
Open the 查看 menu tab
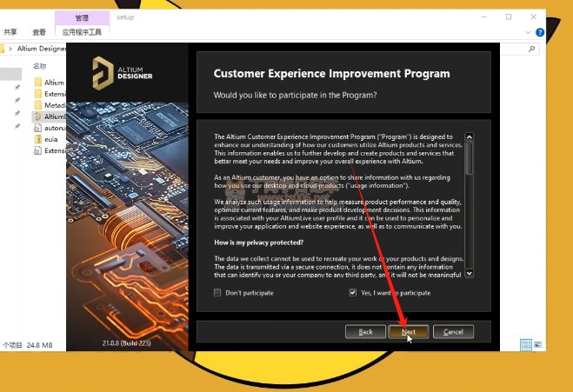tap(39, 32)
